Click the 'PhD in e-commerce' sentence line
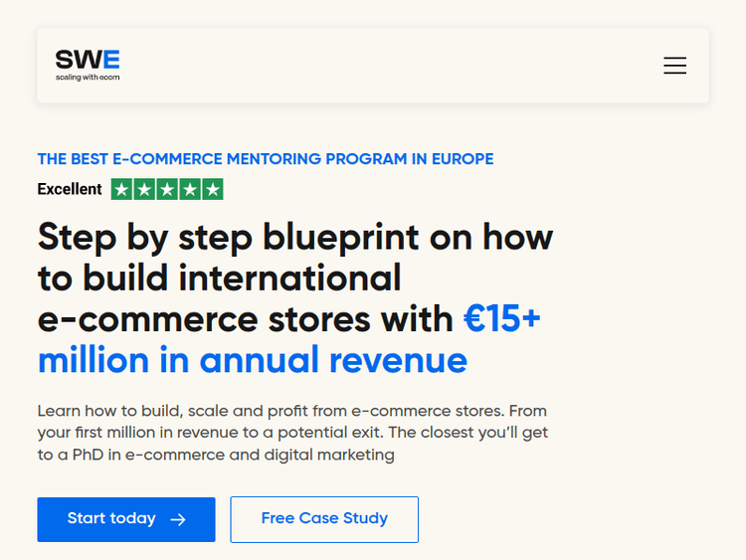This screenshot has height=560, width=746. click(216, 456)
